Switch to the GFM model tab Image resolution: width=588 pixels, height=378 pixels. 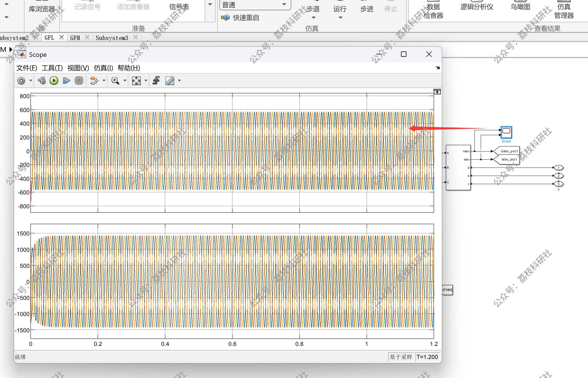click(x=75, y=38)
